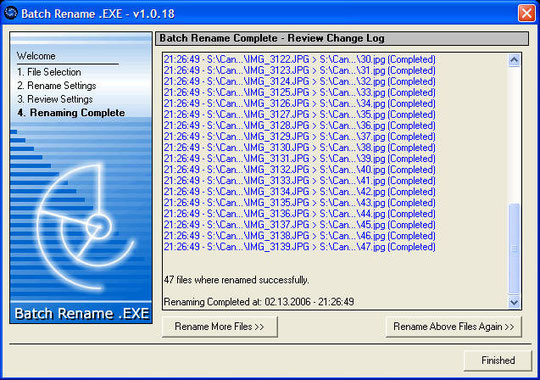The width and height of the screenshot is (540, 380).
Task: Click log entry for IMG_3135.JPG
Action: click(x=300, y=203)
